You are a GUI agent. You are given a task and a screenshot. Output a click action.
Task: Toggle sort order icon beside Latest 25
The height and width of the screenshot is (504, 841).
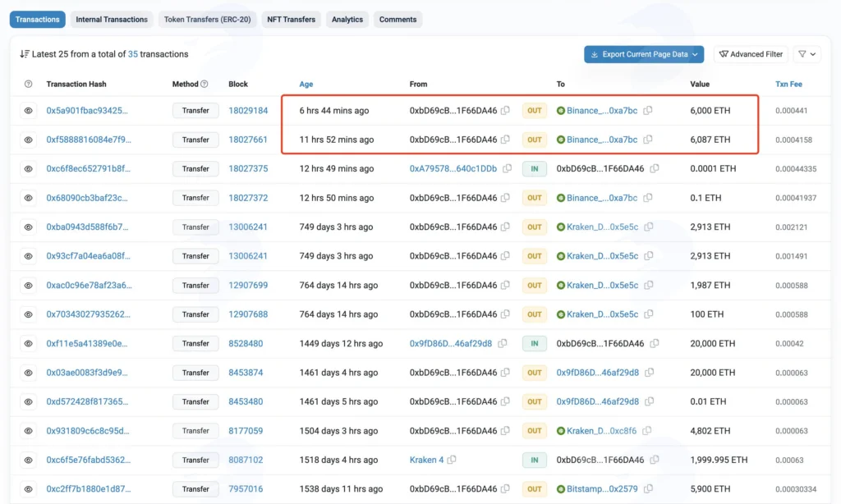[24, 54]
